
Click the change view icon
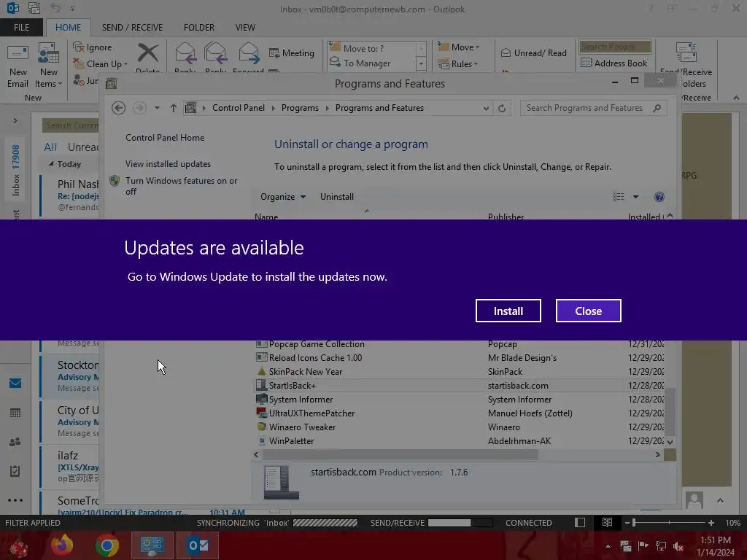619,197
